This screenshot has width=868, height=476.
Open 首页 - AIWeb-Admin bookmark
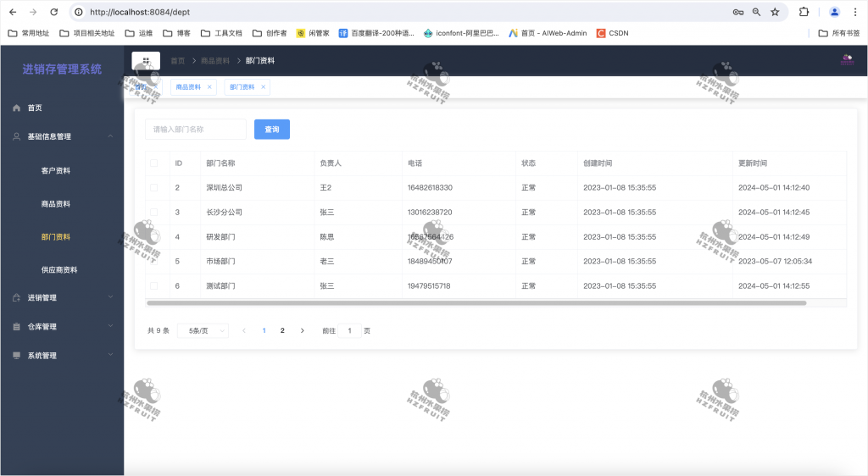[548, 33]
